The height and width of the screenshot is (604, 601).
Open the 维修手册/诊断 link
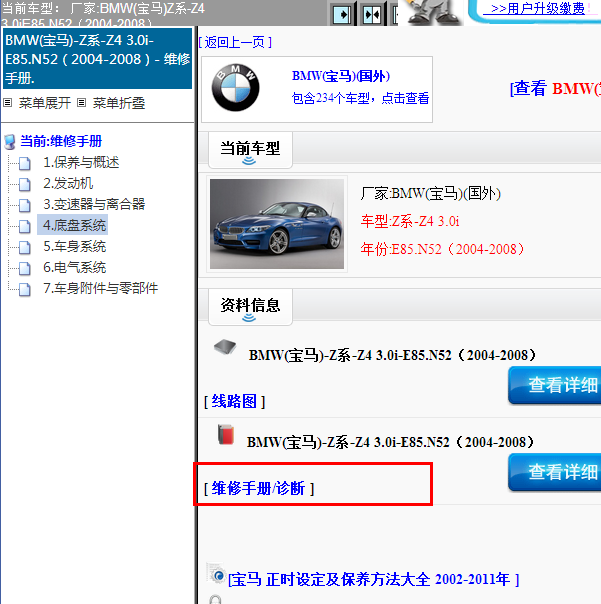pos(259,489)
